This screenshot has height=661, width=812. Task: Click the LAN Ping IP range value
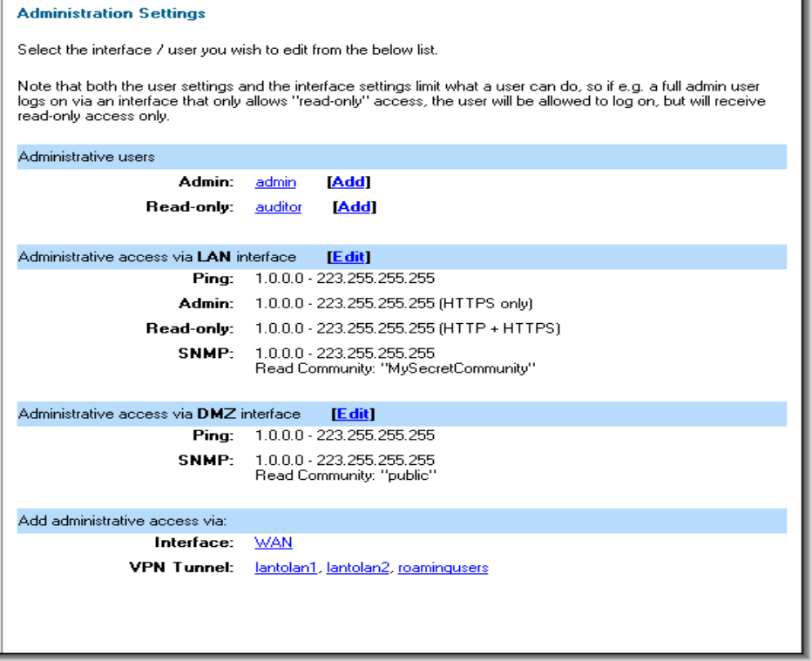[x=345, y=279]
